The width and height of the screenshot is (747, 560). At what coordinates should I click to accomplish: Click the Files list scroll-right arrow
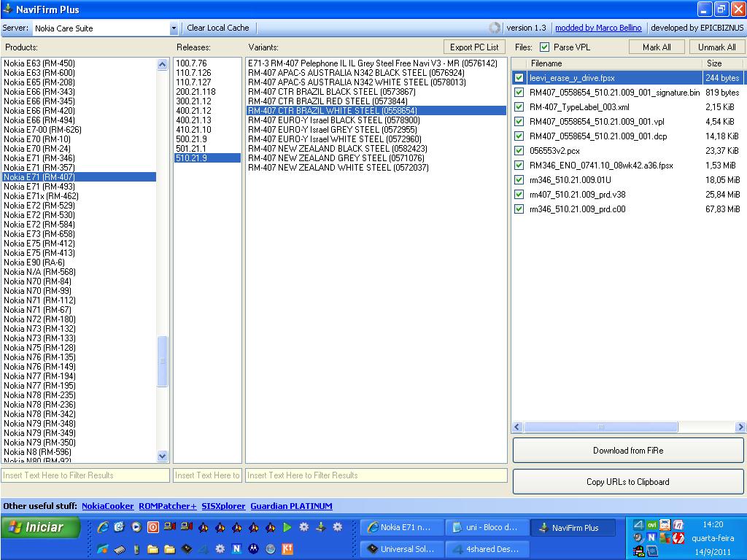pyautogui.click(x=740, y=427)
